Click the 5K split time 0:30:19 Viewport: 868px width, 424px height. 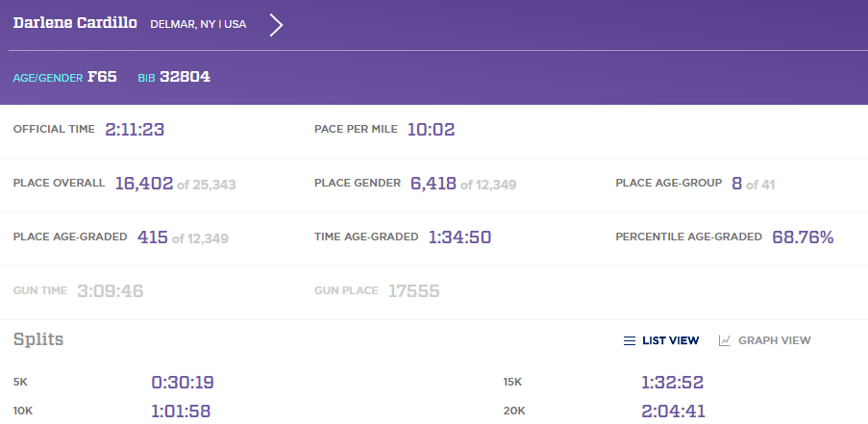pyautogui.click(x=182, y=383)
